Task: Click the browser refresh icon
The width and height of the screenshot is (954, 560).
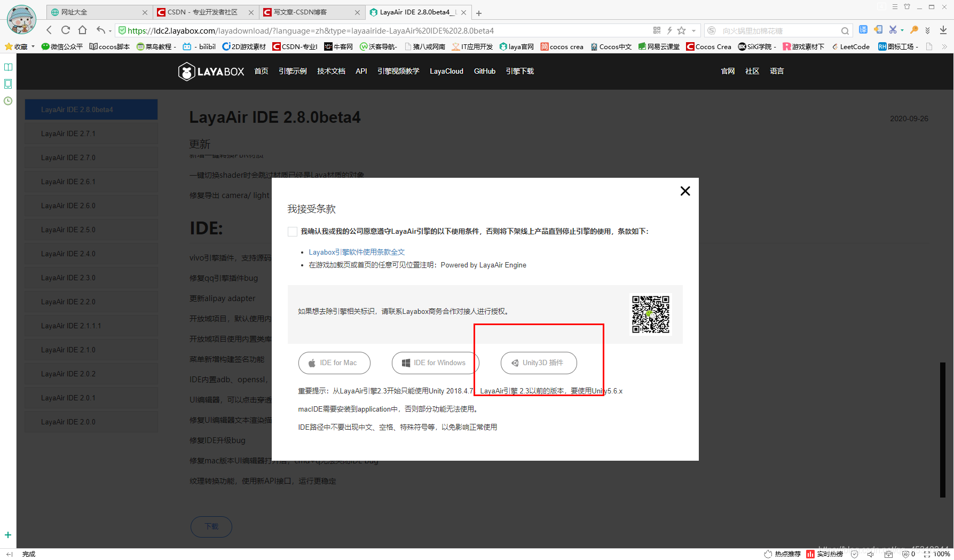Action: [x=66, y=30]
